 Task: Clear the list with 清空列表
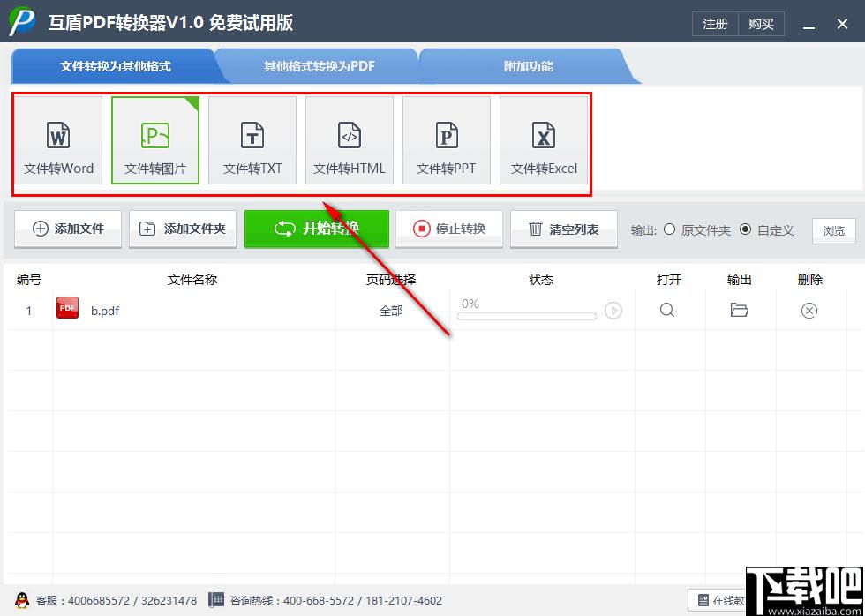tap(564, 229)
